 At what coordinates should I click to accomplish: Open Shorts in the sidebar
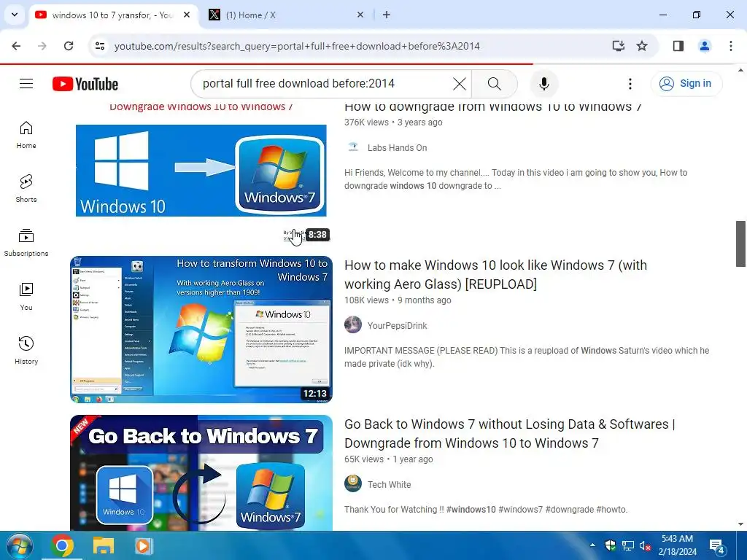(x=26, y=189)
